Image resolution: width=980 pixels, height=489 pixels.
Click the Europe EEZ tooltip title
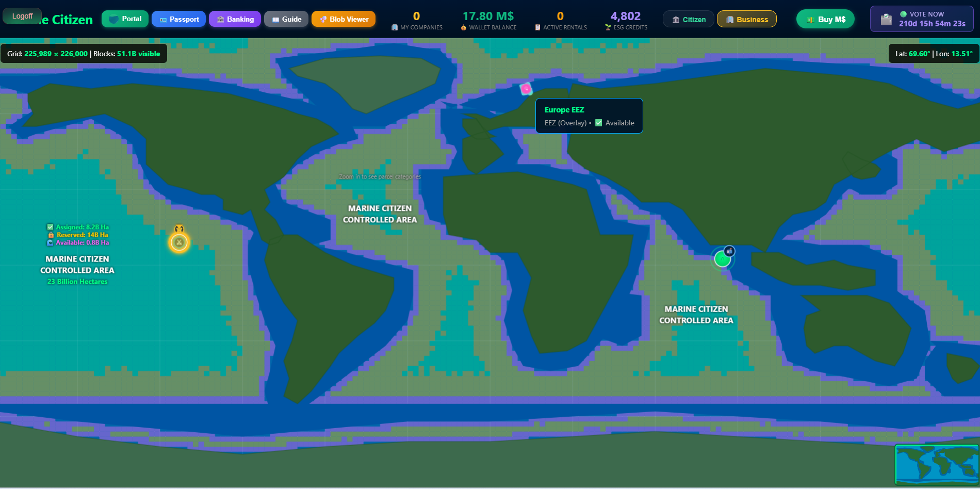tap(564, 110)
